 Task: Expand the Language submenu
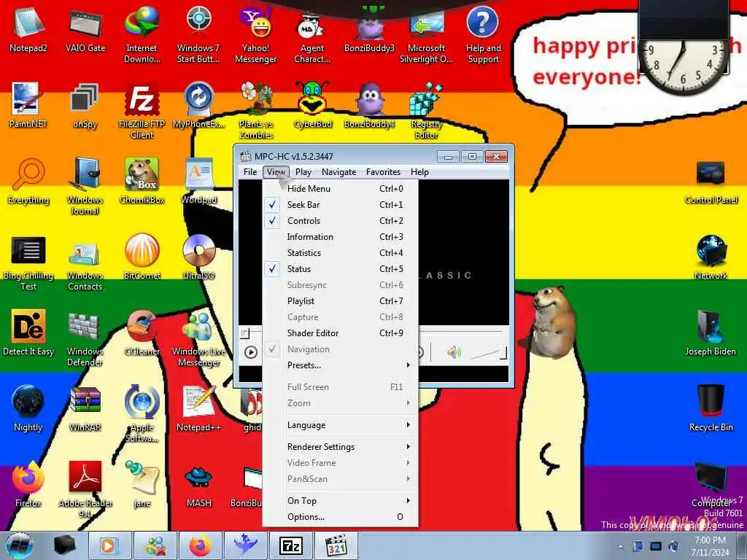point(340,425)
